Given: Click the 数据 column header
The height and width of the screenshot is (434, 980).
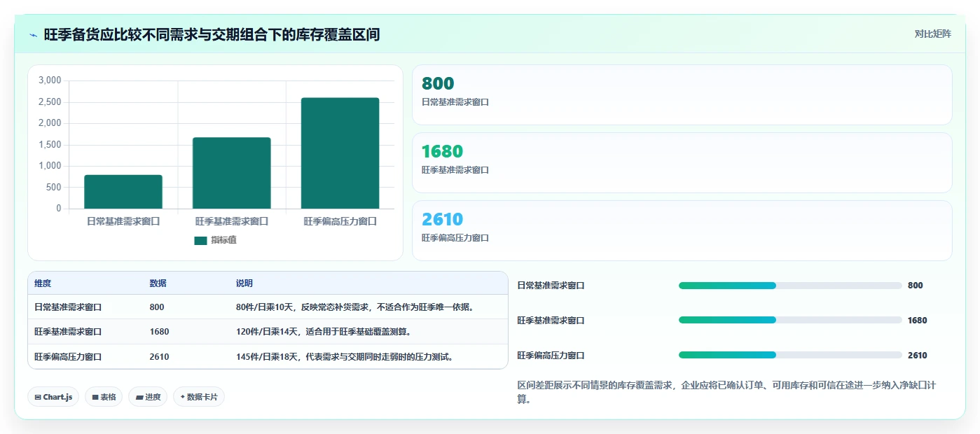Looking at the screenshot, I should tap(158, 283).
